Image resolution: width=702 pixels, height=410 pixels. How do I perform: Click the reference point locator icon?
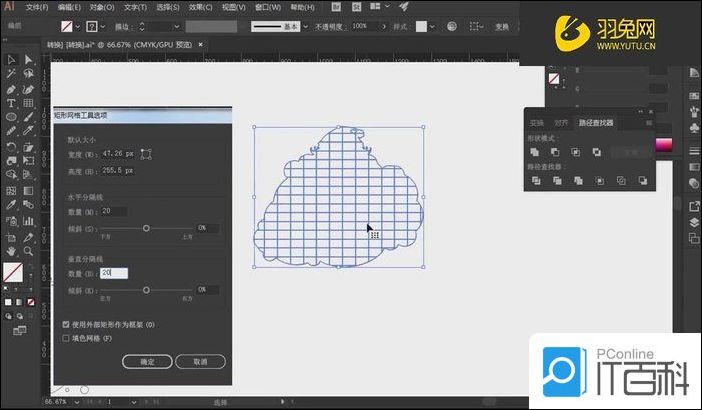click(x=147, y=154)
